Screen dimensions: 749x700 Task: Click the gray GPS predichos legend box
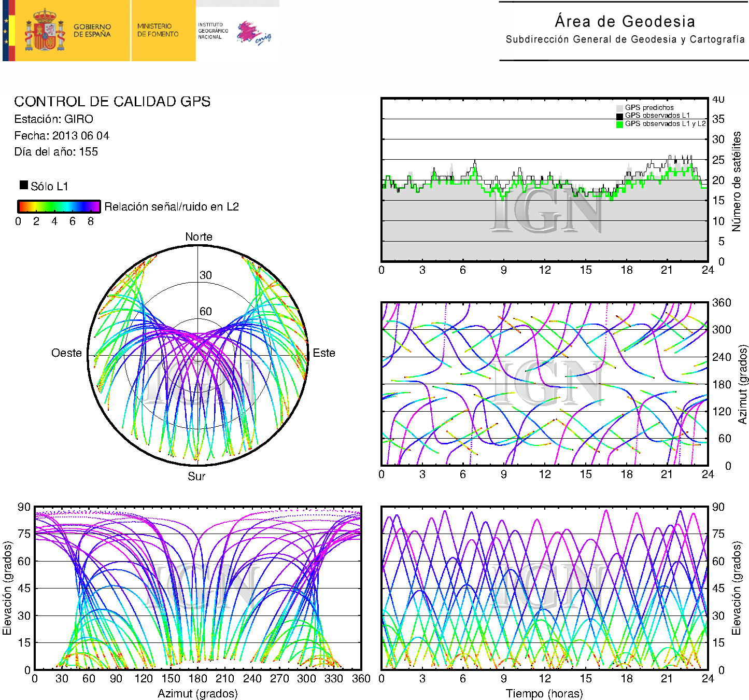(619, 108)
